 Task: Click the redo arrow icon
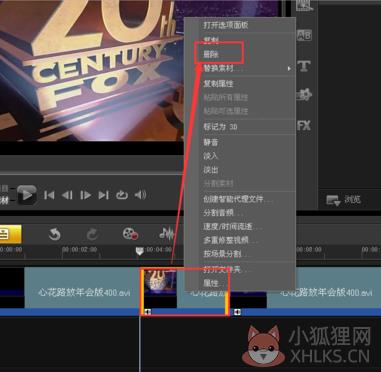92,234
